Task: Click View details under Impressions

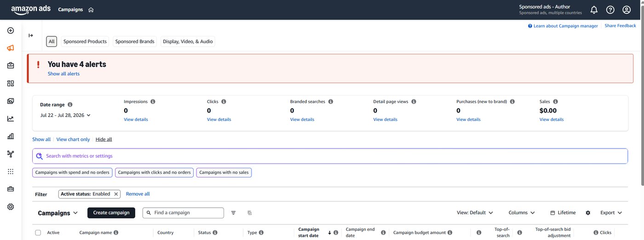Action: pos(136,120)
